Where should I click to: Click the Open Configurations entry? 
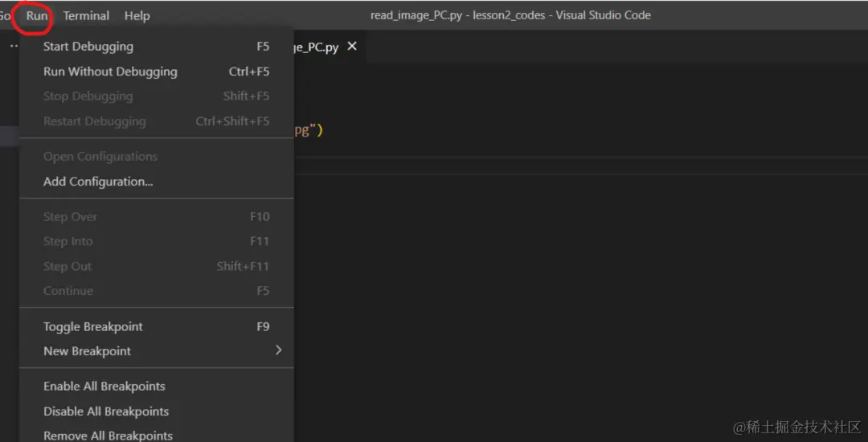(x=157, y=157)
